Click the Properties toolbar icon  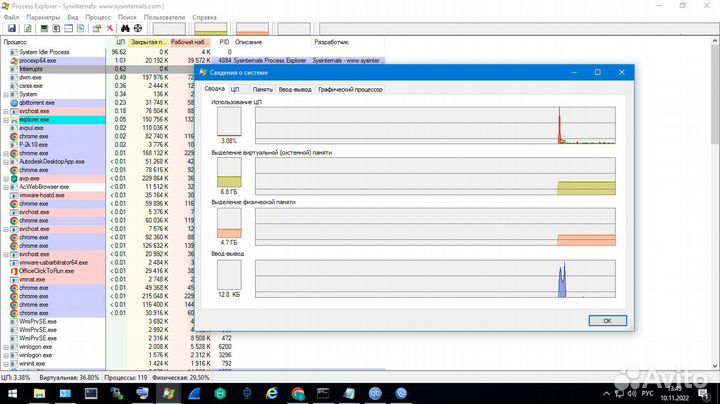click(x=97, y=28)
